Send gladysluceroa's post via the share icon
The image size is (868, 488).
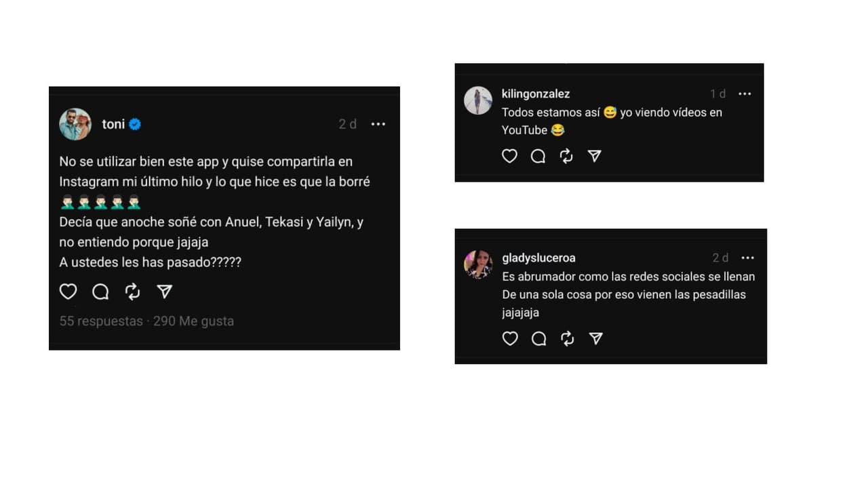[x=595, y=338]
